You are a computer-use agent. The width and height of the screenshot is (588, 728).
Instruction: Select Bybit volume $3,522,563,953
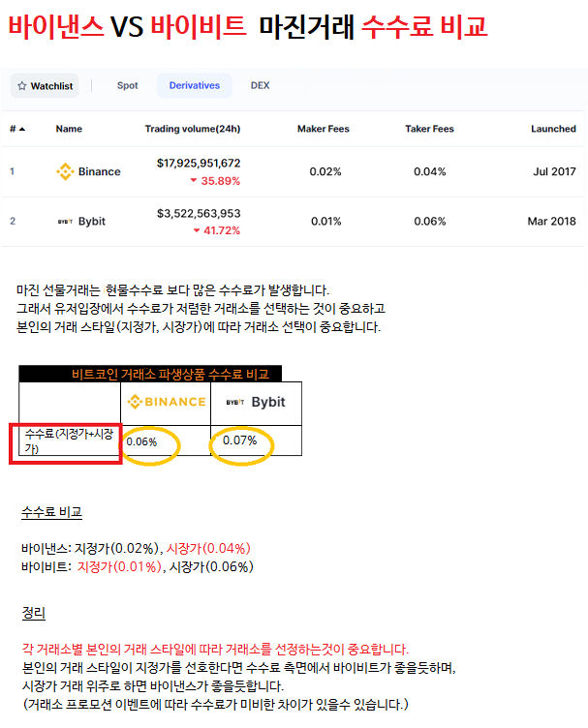199,213
